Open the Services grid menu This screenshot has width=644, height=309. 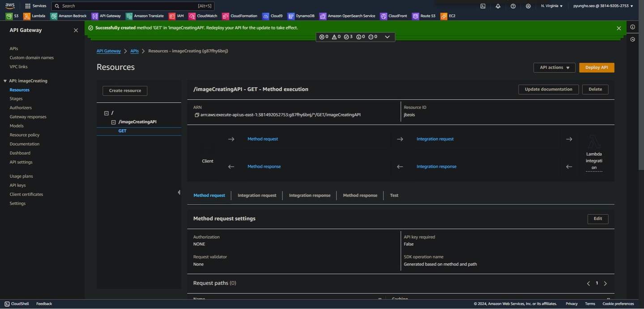[x=36, y=6]
